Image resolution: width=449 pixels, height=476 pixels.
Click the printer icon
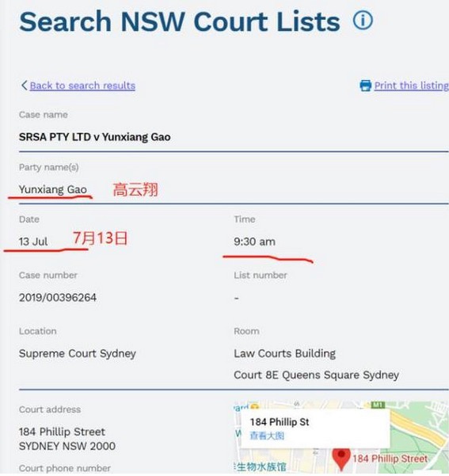click(366, 86)
